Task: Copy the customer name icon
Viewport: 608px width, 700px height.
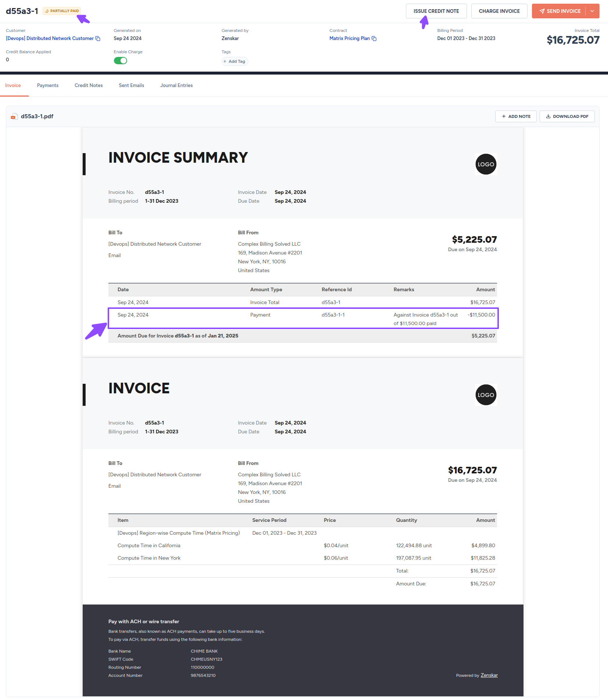Action: 98,39
